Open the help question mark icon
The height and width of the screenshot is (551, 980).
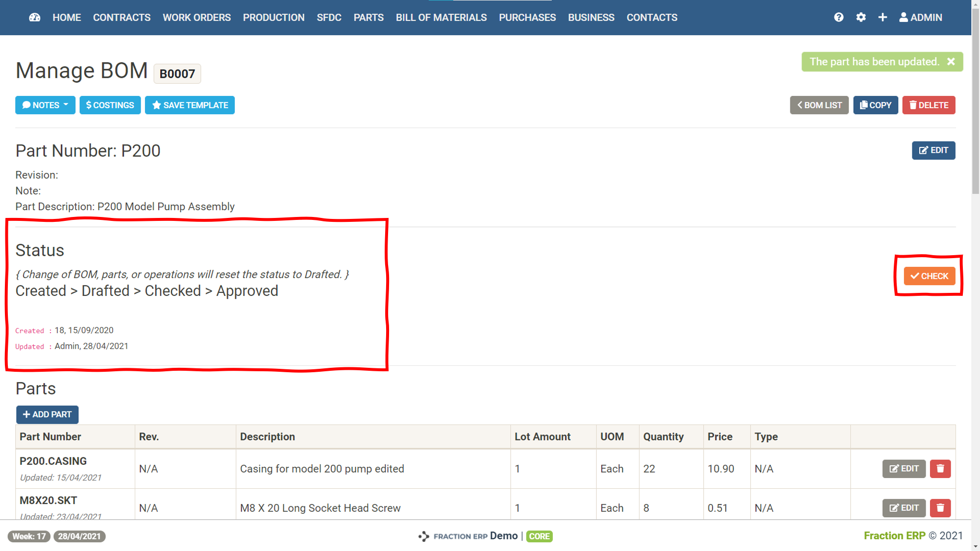pyautogui.click(x=838, y=18)
